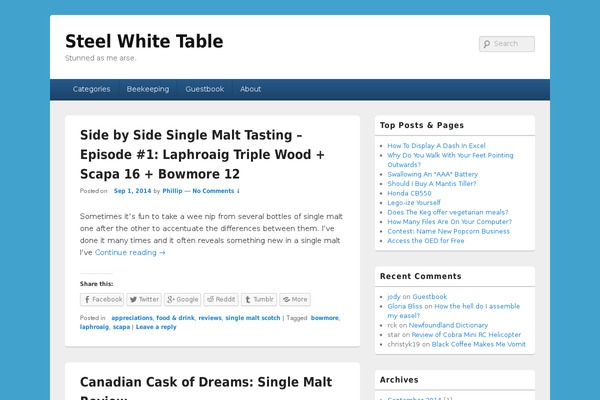Open the Guestbook menu item

(205, 89)
